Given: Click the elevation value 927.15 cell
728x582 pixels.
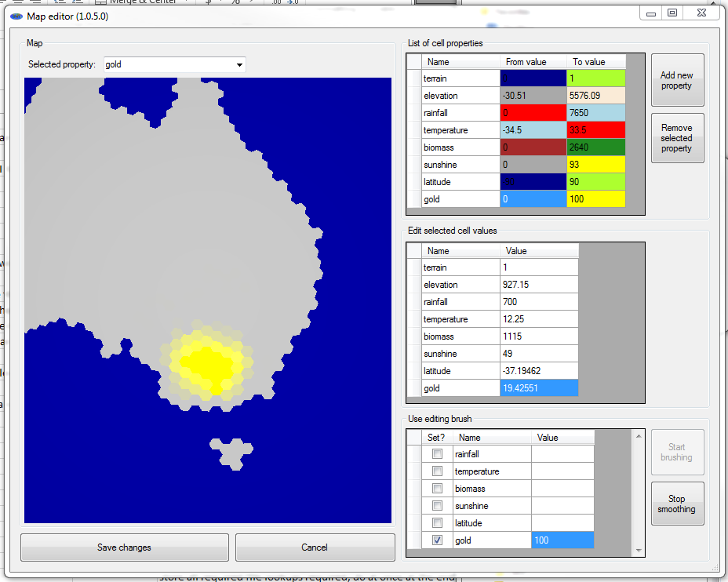Looking at the screenshot, I should click(x=538, y=285).
